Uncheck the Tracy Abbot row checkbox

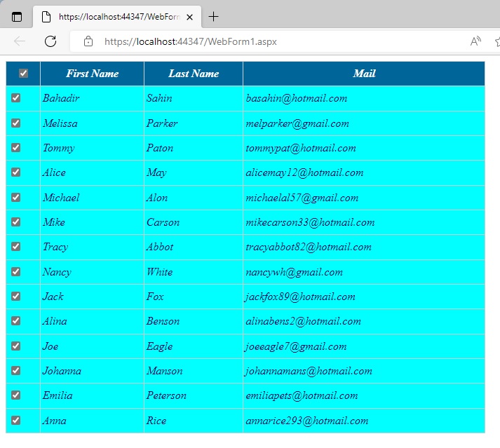15,247
